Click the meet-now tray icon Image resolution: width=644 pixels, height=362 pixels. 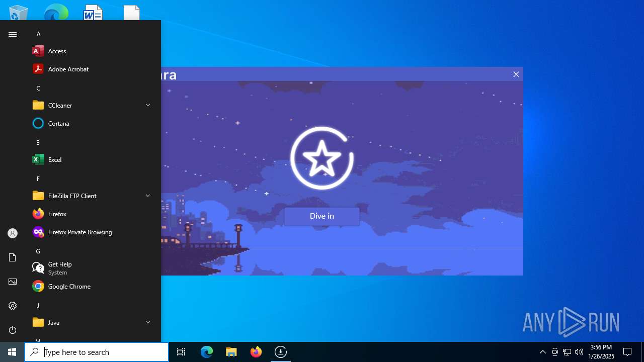coord(555,352)
